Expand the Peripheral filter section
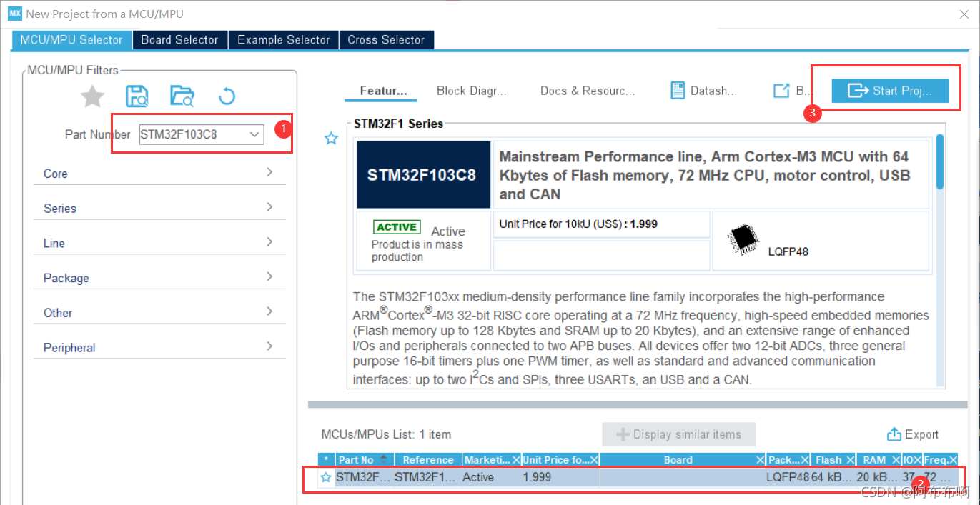The height and width of the screenshot is (505, 980). [159, 347]
